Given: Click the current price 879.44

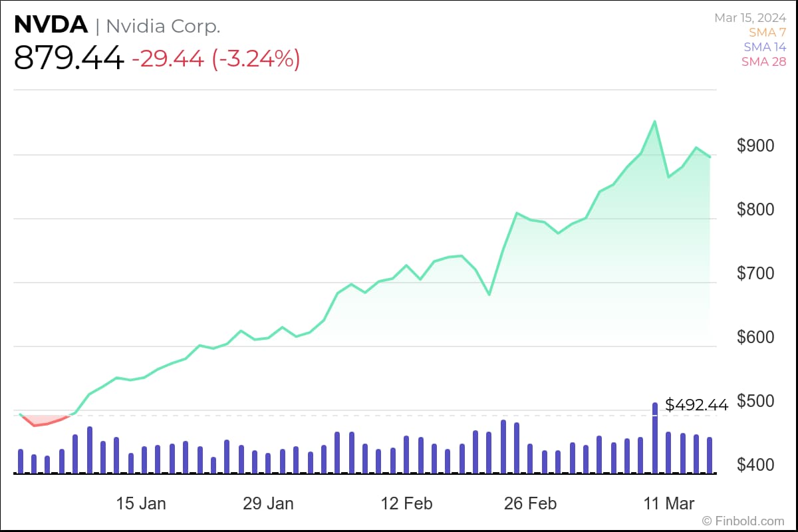Looking at the screenshot, I should (x=69, y=59).
